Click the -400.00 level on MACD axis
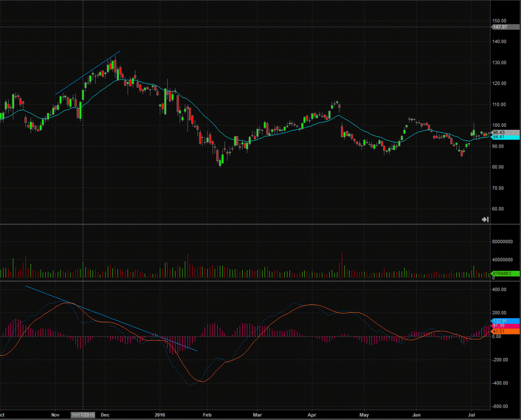 coord(499,383)
